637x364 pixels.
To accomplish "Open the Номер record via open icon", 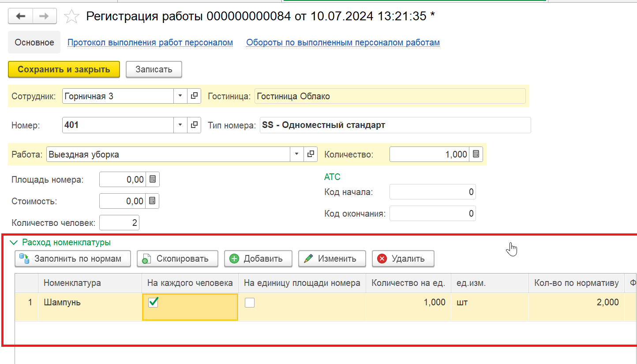I will [x=194, y=125].
